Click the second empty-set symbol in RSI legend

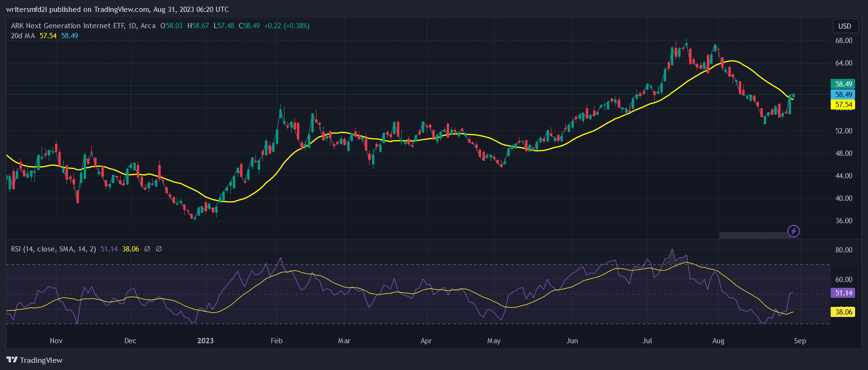click(x=159, y=249)
